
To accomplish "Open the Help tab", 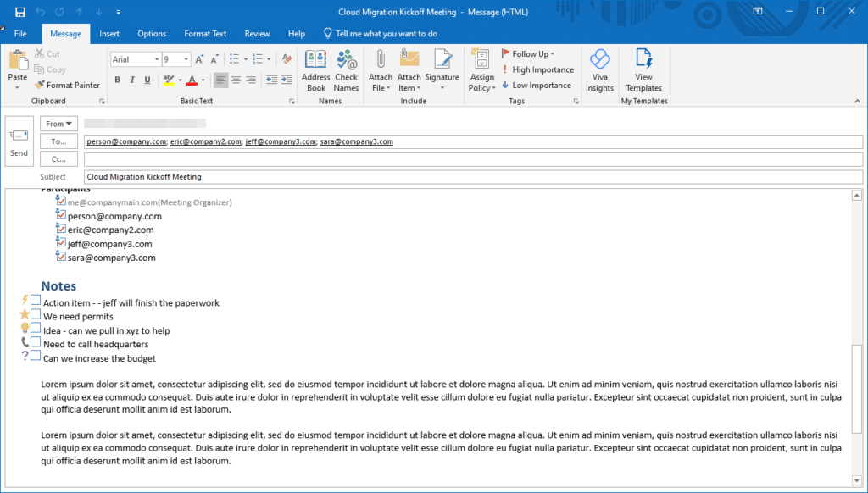I will pyautogui.click(x=297, y=34).
